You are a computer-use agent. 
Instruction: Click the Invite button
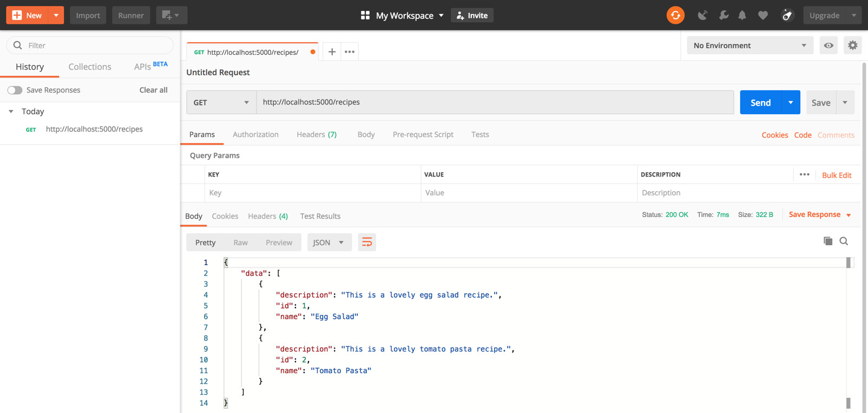pos(472,15)
